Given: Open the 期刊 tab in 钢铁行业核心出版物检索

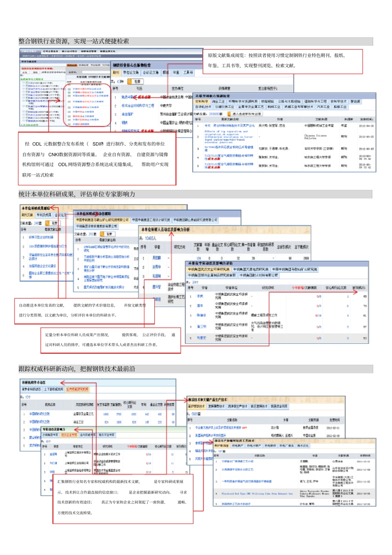Looking at the screenshot, I should pyautogui.click(x=116, y=73).
